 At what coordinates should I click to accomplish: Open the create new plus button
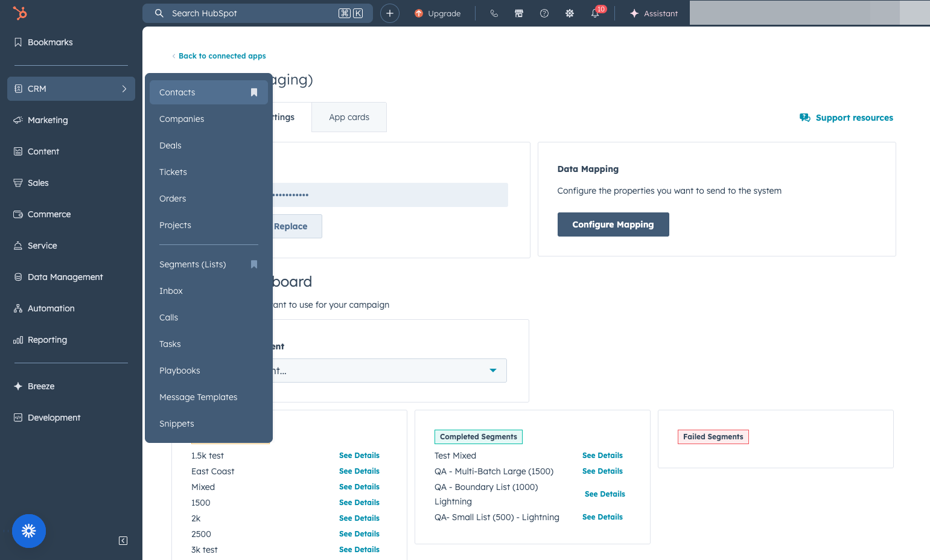tap(390, 13)
